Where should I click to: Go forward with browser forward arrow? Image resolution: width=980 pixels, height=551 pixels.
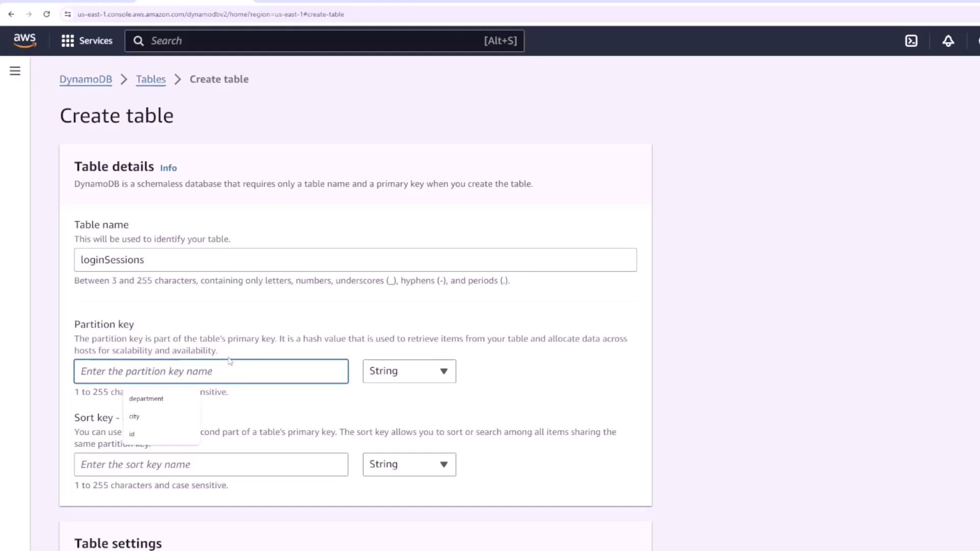click(29, 14)
